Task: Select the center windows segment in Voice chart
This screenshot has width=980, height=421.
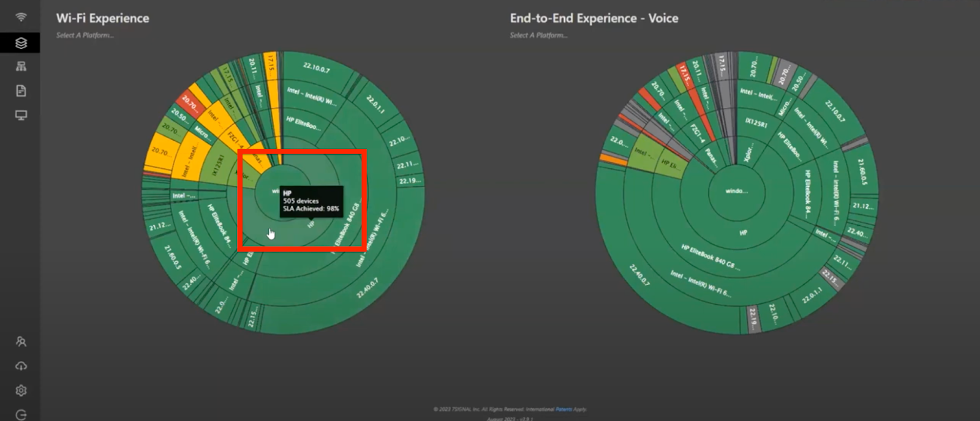Action: pyautogui.click(x=736, y=192)
